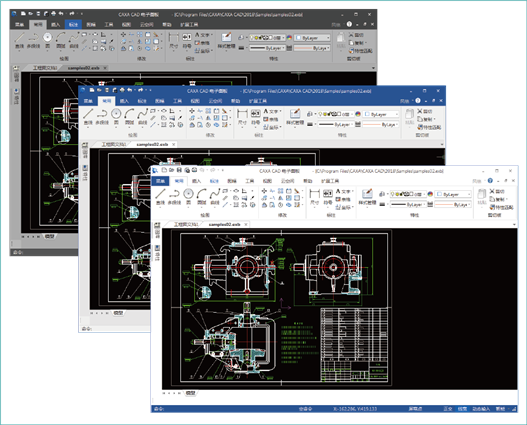The image size is (527, 425).
Task: Select the Arc tool in the blue-themed window
Action: pyautogui.click(x=129, y=117)
